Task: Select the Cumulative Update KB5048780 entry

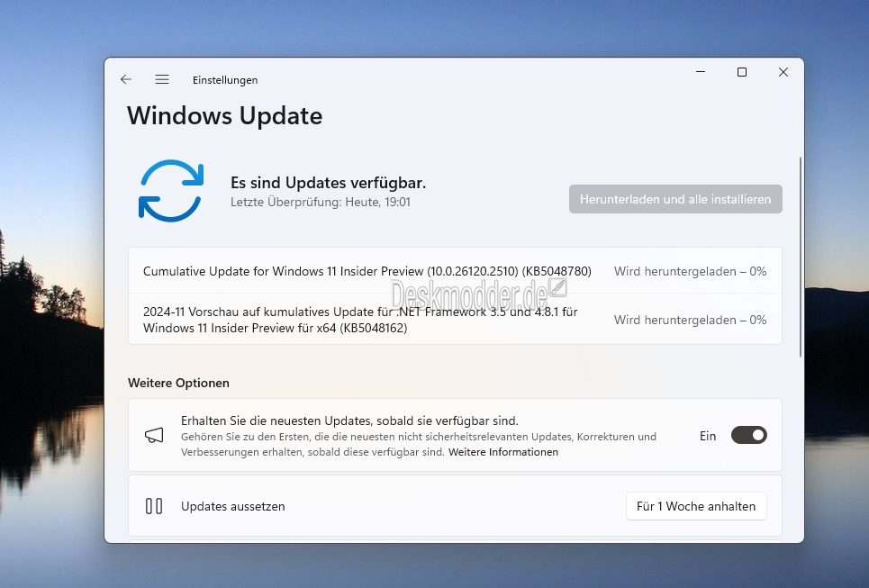Action: tap(455, 271)
